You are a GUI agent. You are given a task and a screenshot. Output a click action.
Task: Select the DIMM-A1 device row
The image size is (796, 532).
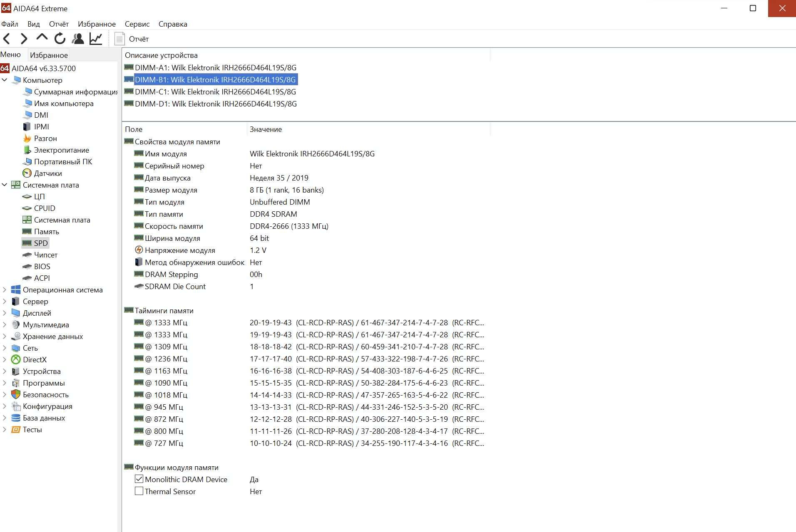click(x=211, y=67)
